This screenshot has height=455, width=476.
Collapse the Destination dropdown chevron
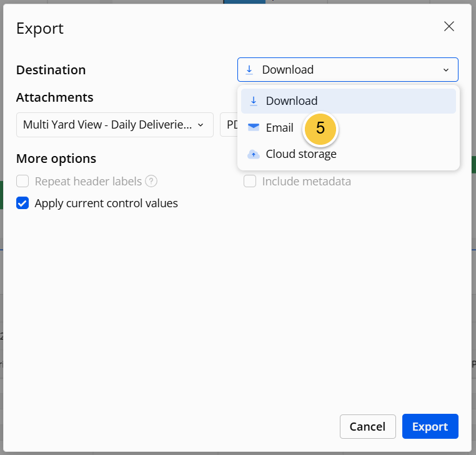(446, 70)
